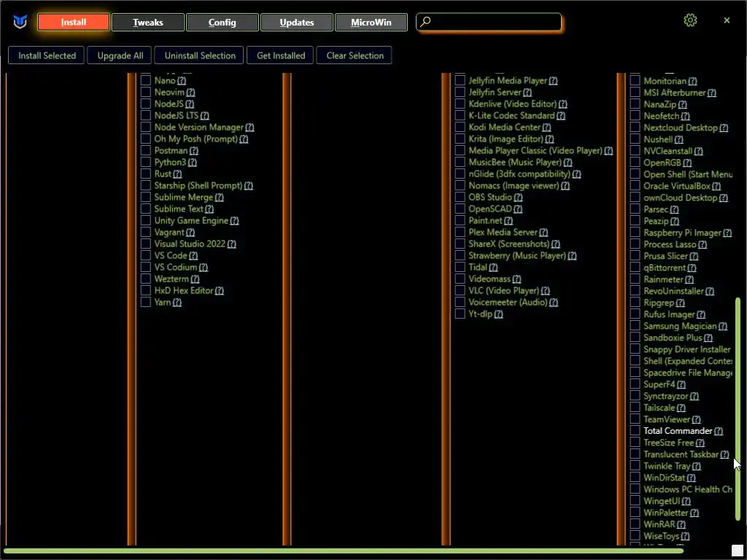
Task: Tick the Rufus Imager checkbox
Action: [635, 314]
